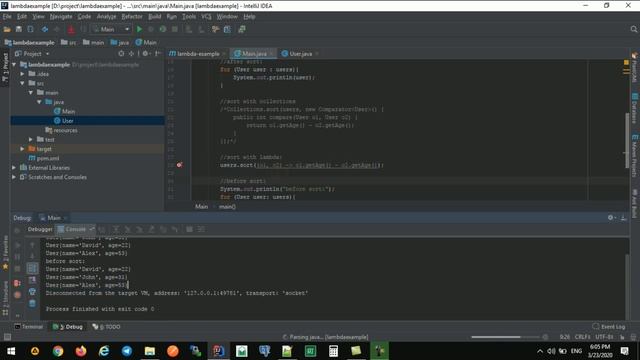This screenshot has height=360, width=640.
Task: Open the Terminal tool window
Action: (x=29, y=327)
